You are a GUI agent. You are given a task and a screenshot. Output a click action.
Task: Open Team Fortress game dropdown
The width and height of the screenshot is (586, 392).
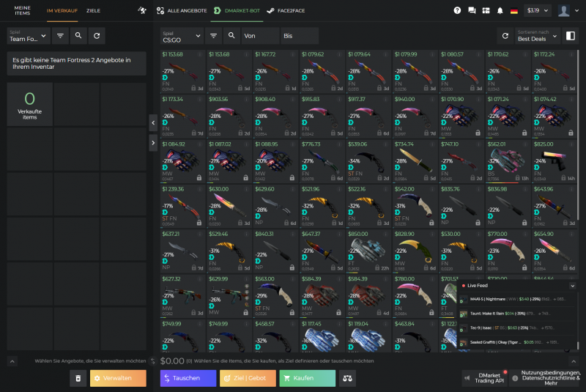pos(29,36)
